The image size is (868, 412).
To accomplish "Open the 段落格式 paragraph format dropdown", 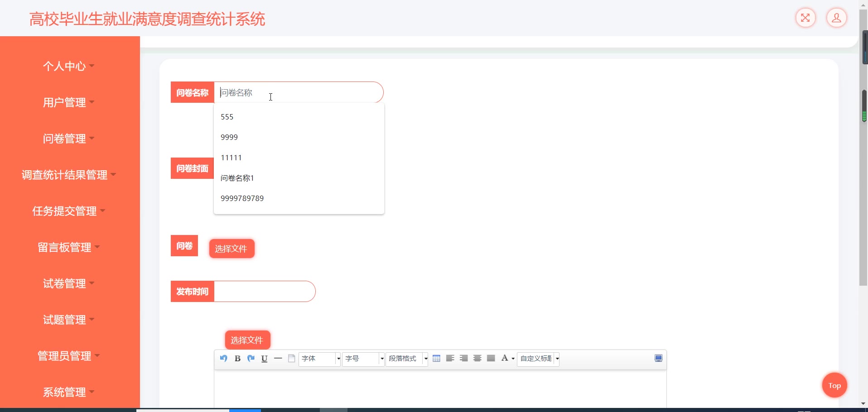I will coord(407,359).
